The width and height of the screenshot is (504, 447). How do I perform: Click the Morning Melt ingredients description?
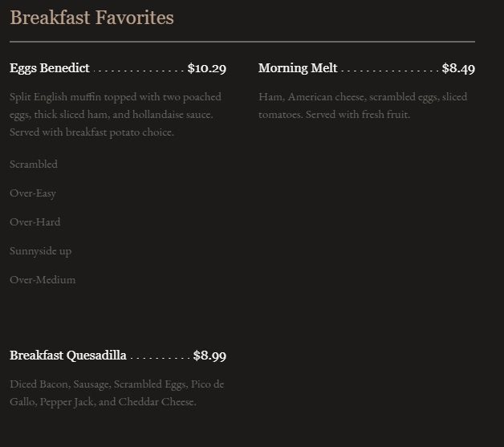tap(362, 106)
